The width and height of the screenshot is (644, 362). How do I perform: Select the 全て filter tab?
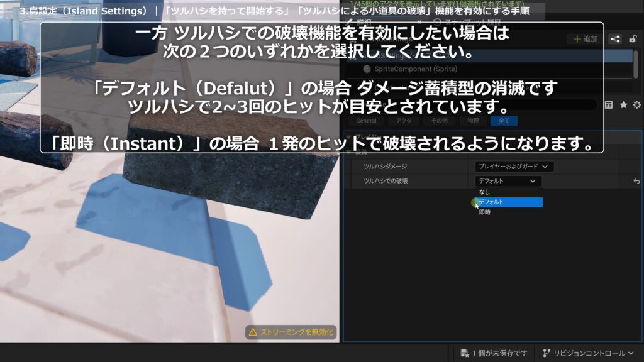click(x=504, y=121)
